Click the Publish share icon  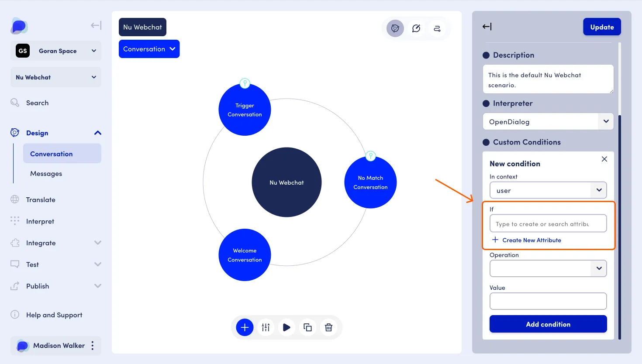(15, 286)
